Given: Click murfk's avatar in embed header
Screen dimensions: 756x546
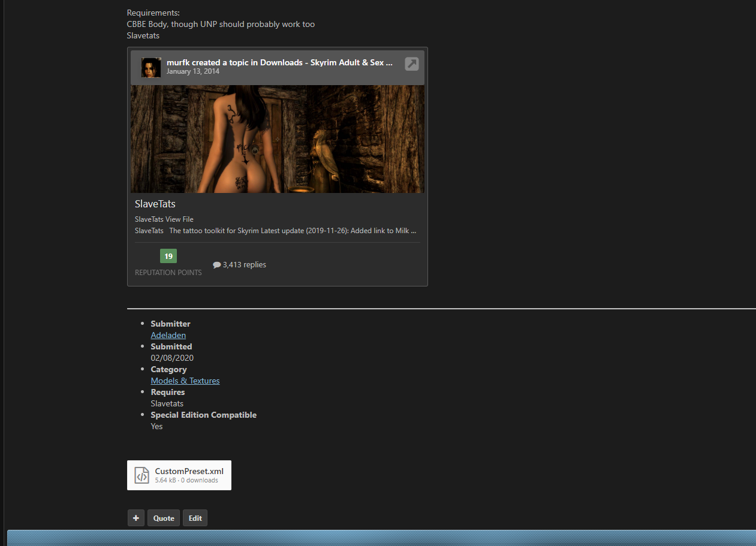Looking at the screenshot, I should (x=151, y=68).
